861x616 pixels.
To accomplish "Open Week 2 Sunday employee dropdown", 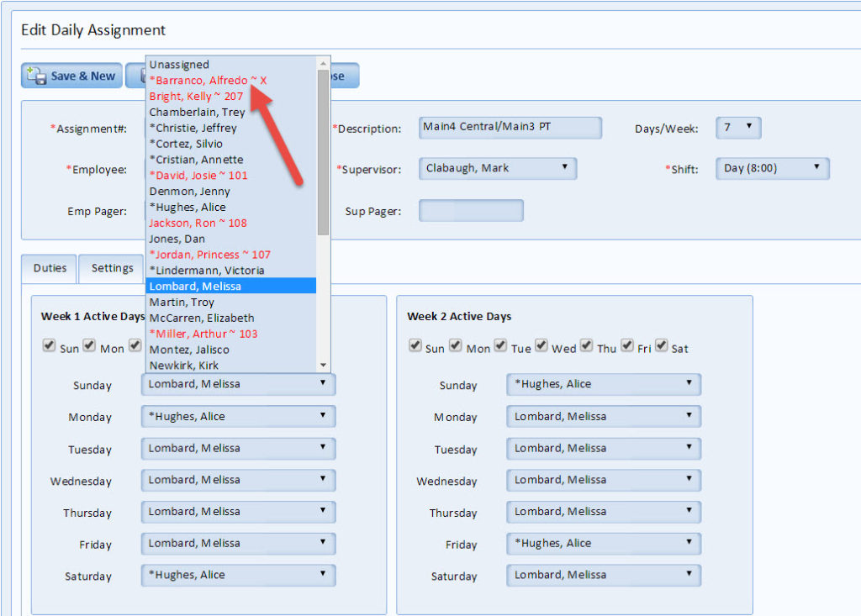I will click(x=604, y=384).
